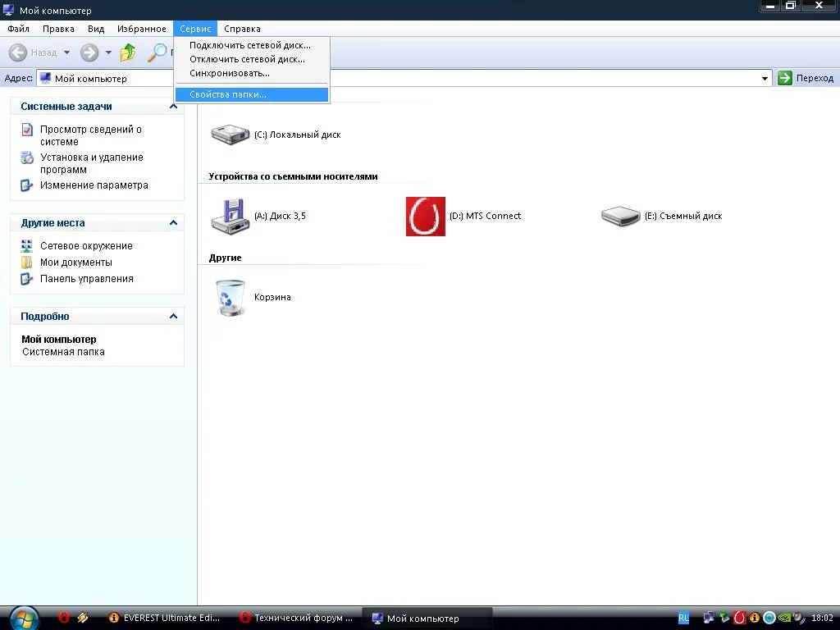This screenshot has height=630, width=840.
Task: Select the (C:) Local disk drive icon
Action: point(230,135)
